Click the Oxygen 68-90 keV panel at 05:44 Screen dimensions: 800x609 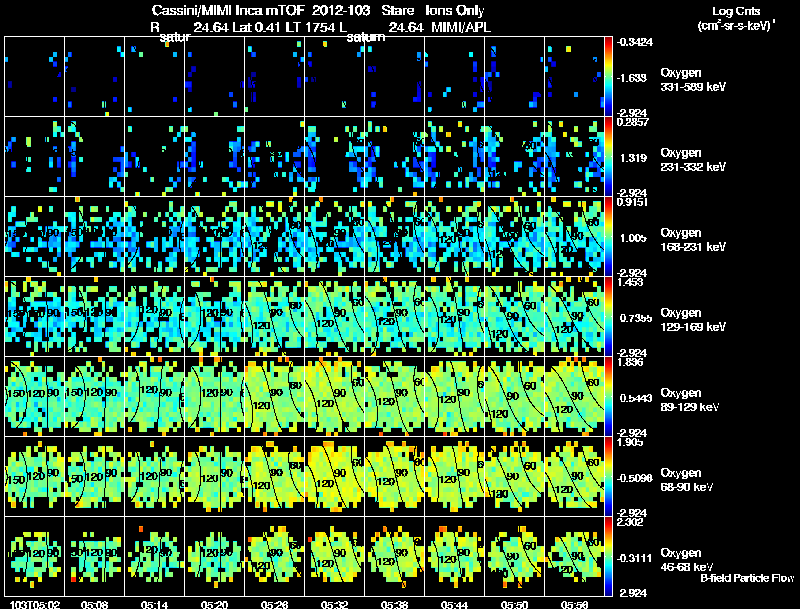coord(455,476)
